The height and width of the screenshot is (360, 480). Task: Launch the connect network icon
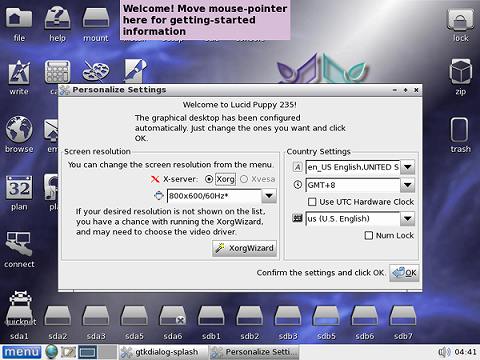click(x=19, y=244)
